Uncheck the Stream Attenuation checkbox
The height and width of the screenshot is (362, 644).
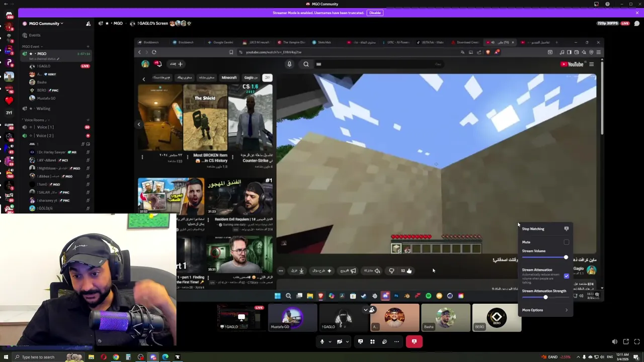tap(567, 276)
